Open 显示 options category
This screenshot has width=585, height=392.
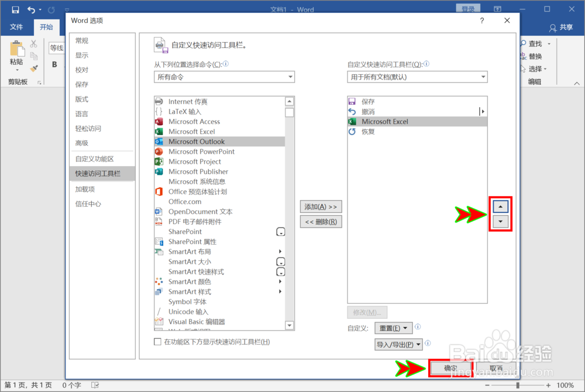click(x=102, y=55)
